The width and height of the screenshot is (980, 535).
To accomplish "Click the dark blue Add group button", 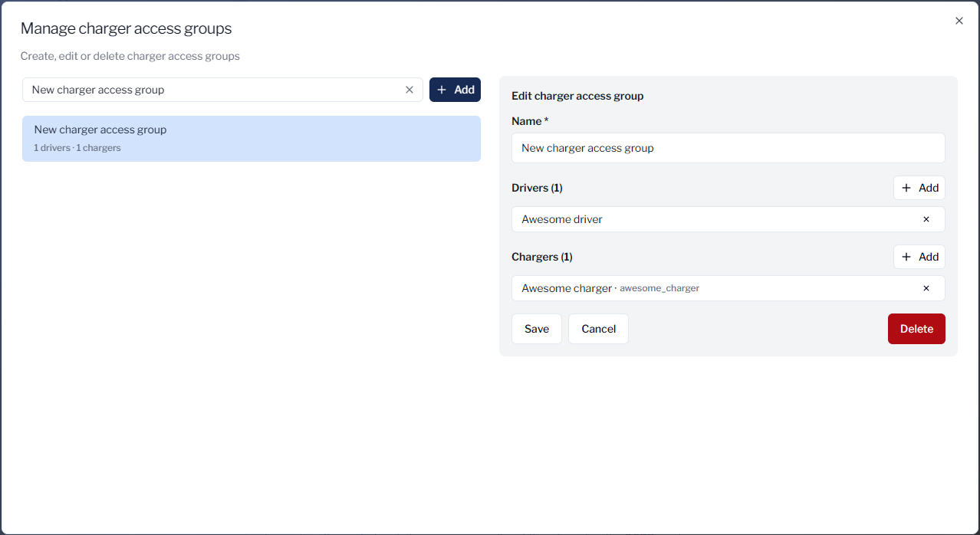I will (455, 90).
